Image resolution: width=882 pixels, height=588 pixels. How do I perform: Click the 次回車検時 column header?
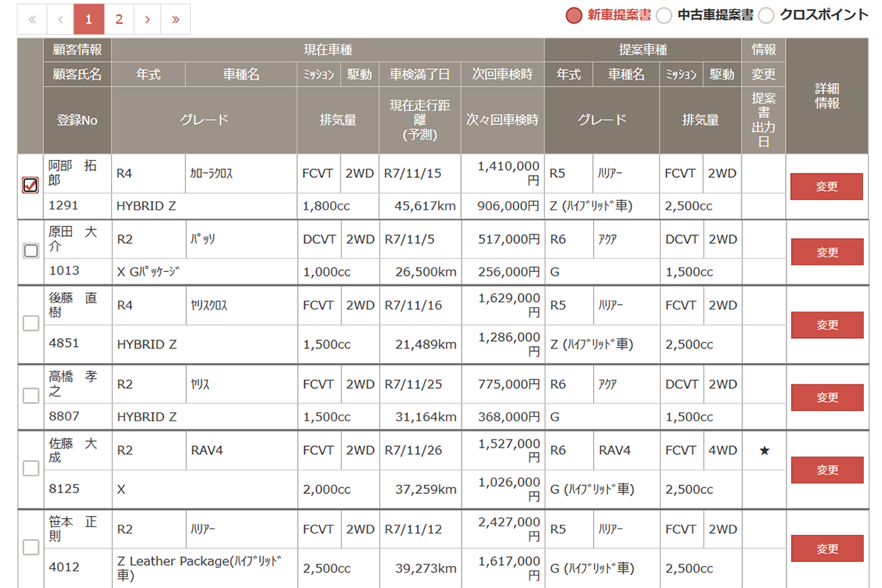coord(503,74)
